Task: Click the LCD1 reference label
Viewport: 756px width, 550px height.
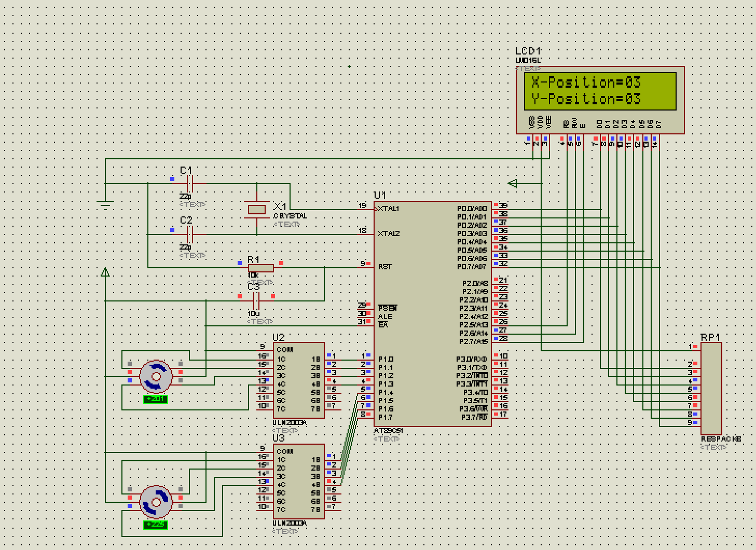Action: pyautogui.click(x=528, y=51)
